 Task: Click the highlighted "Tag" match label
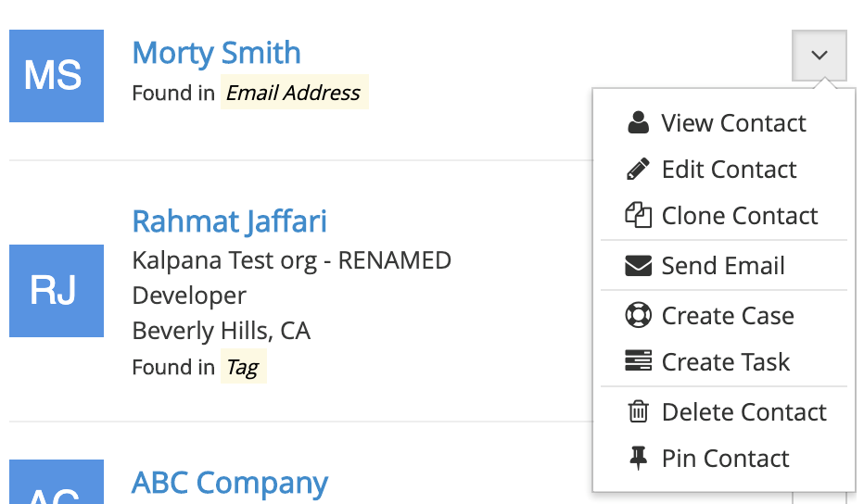click(x=242, y=367)
